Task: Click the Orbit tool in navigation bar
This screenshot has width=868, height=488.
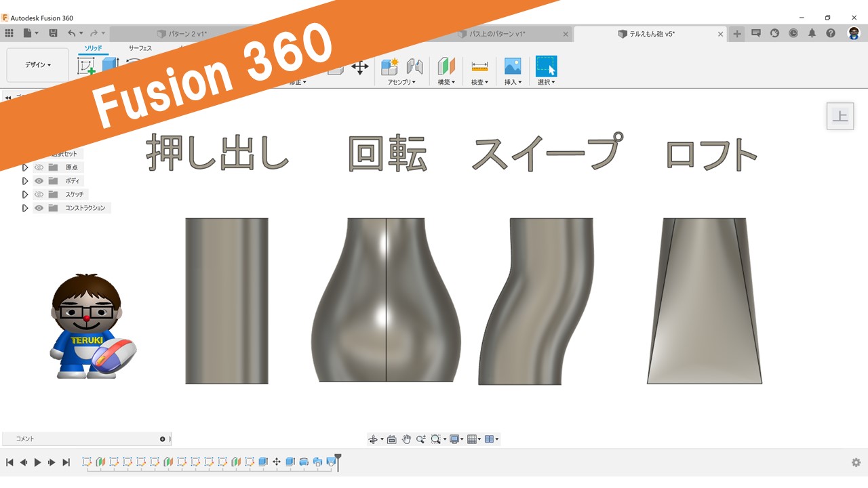Action: [x=372, y=439]
